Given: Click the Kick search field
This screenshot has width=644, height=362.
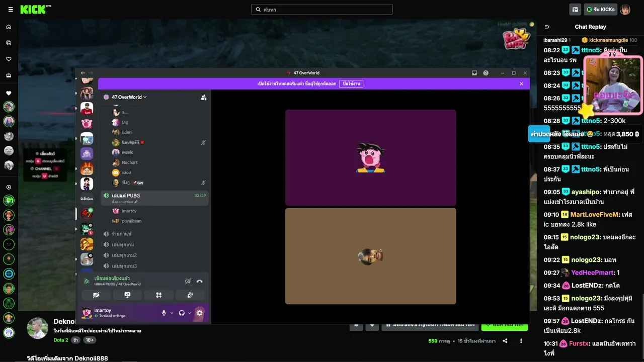Looking at the screenshot, I should 322,10.
